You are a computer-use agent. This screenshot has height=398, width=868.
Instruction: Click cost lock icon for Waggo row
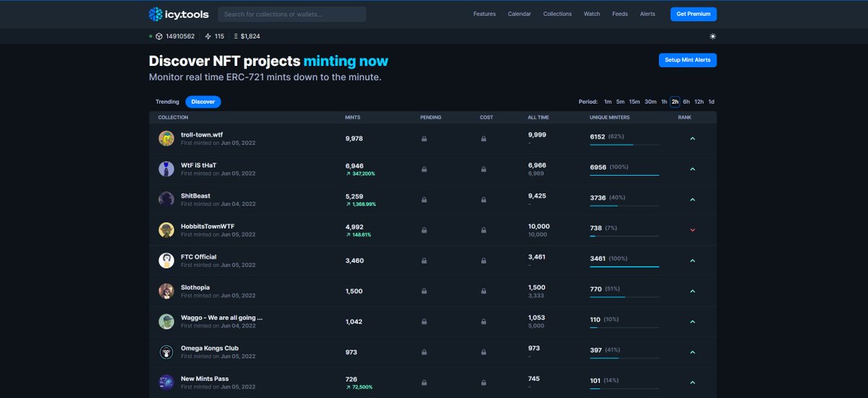(x=483, y=321)
